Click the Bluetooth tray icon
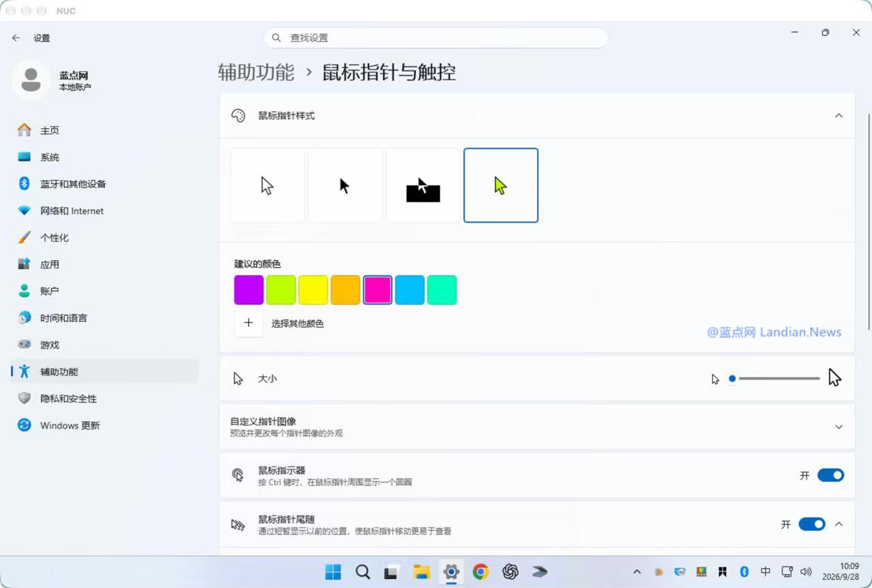 tap(745, 572)
